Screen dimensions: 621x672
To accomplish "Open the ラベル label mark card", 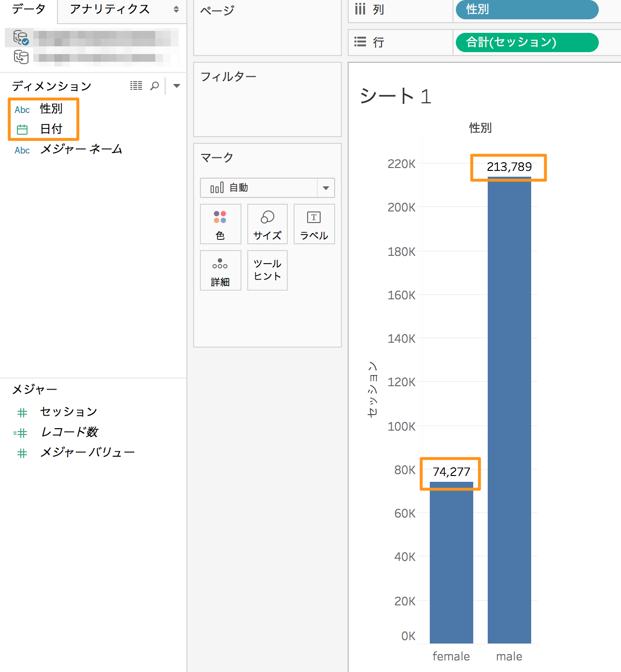I will (x=314, y=224).
